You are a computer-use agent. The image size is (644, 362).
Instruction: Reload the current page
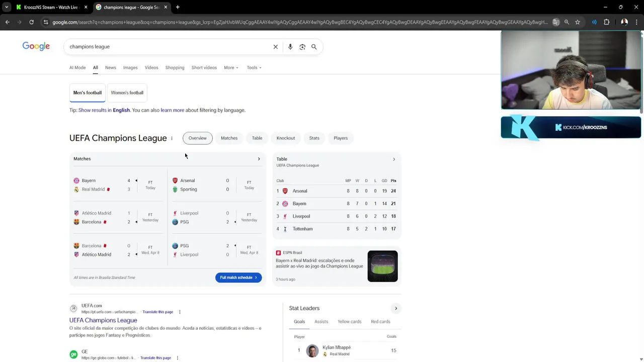(x=31, y=22)
